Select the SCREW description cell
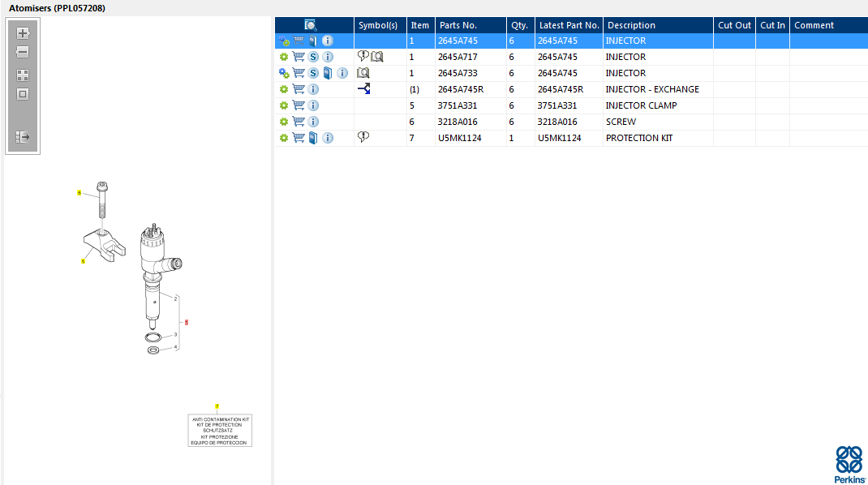This screenshot has width=868, height=485. tap(658, 122)
